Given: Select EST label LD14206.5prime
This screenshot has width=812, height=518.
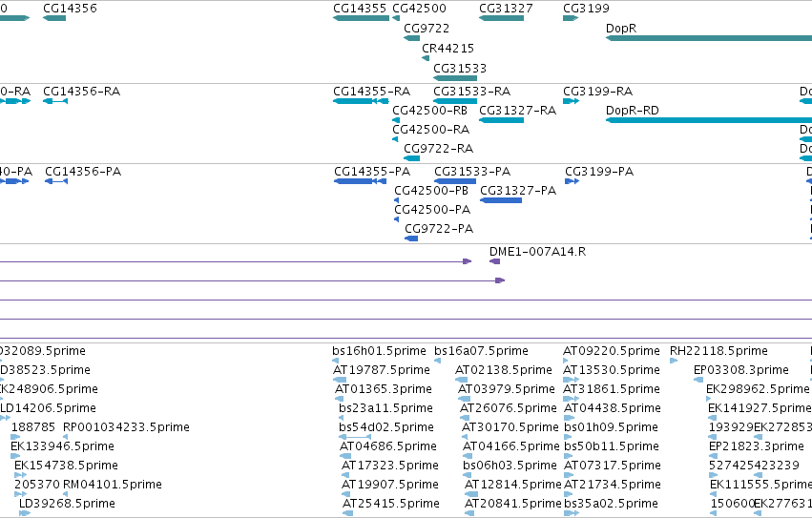Looking at the screenshot, I should pos(48,408).
